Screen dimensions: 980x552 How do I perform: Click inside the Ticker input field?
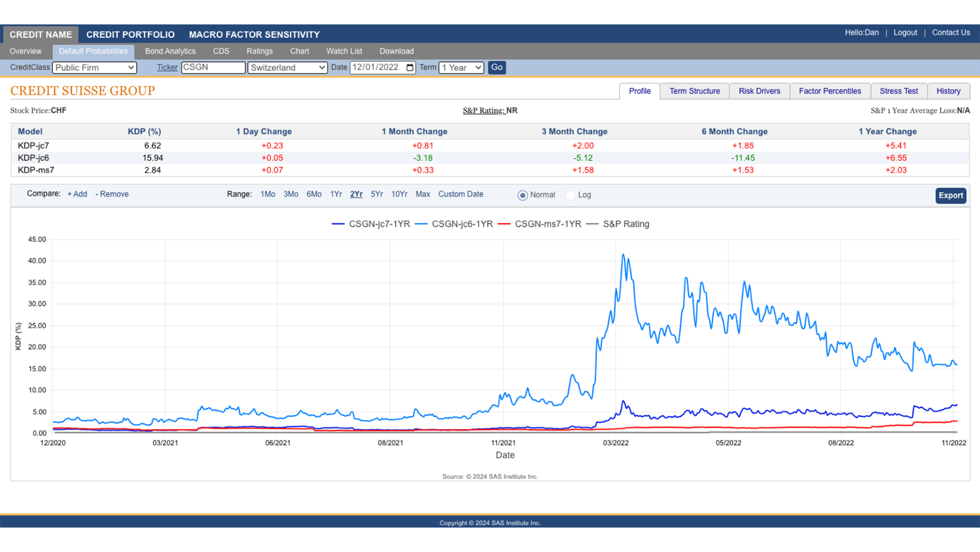tap(213, 68)
